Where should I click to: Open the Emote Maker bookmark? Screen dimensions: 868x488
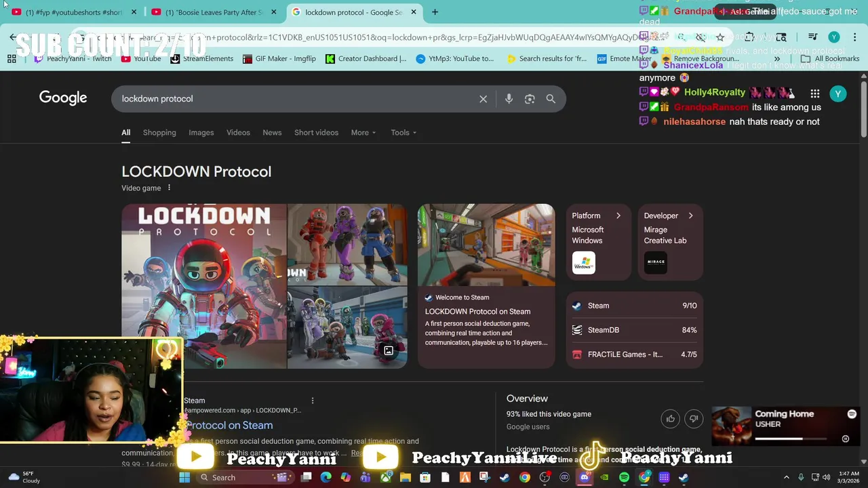[x=624, y=59]
